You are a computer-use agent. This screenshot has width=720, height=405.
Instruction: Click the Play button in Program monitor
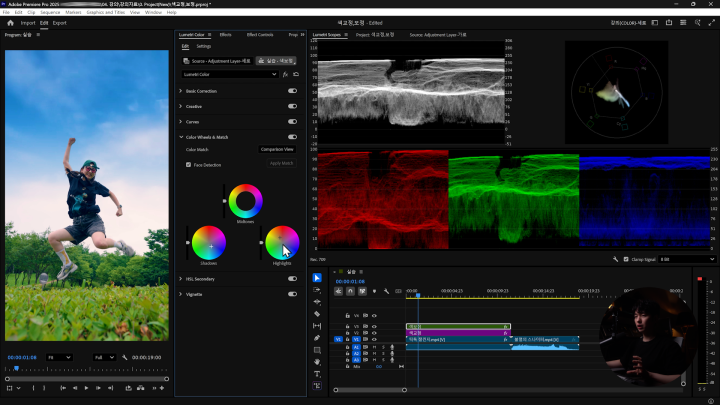[x=86, y=388]
